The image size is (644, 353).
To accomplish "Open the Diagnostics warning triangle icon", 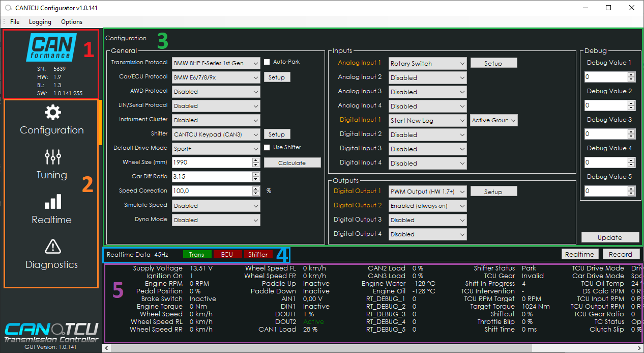I will coord(52,247).
